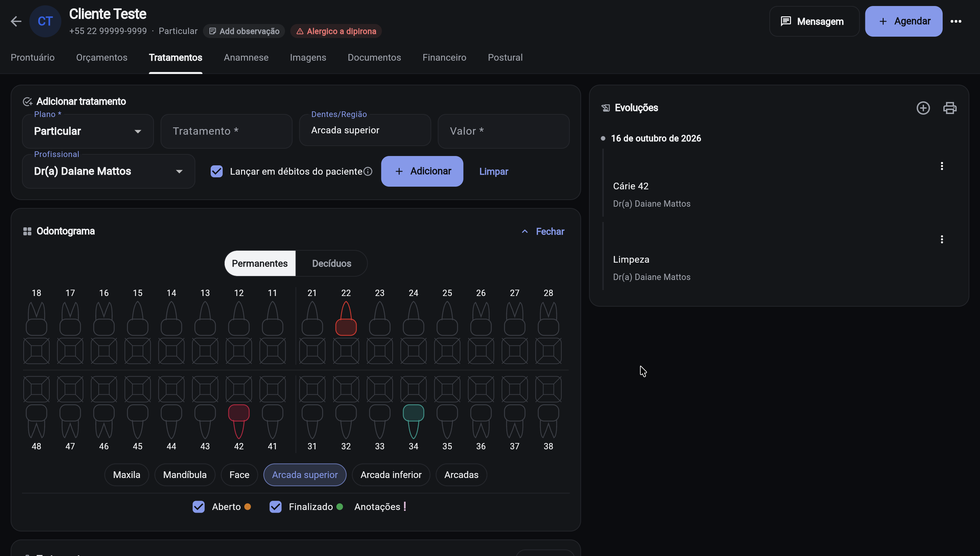Open the Tratamento field selector
The image size is (980, 556).
pyautogui.click(x=226, y=131)
